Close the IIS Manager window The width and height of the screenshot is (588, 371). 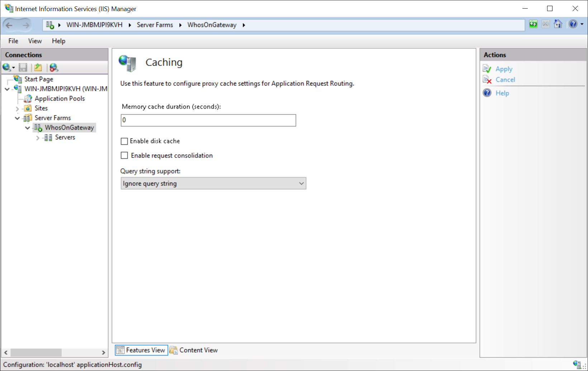[x=575, y=9]
